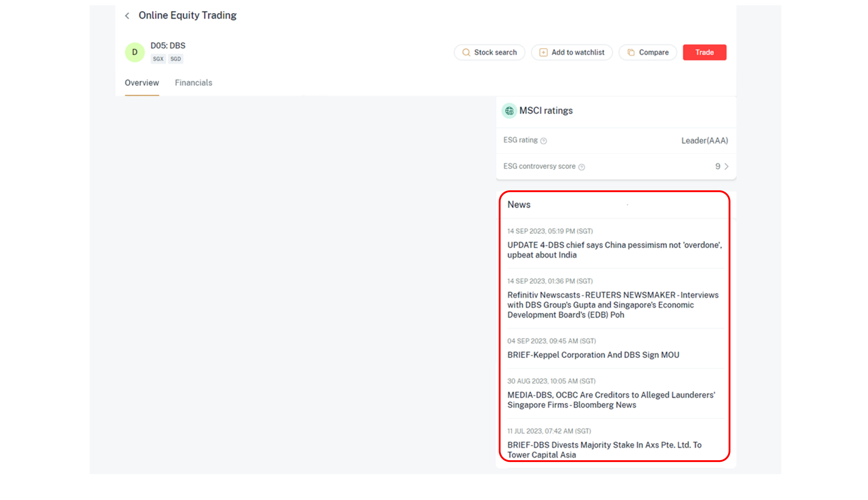Click the 14 SEP 2023, 01:36 PM timestamp
This screenshot has height=500, width=868.
550,281
